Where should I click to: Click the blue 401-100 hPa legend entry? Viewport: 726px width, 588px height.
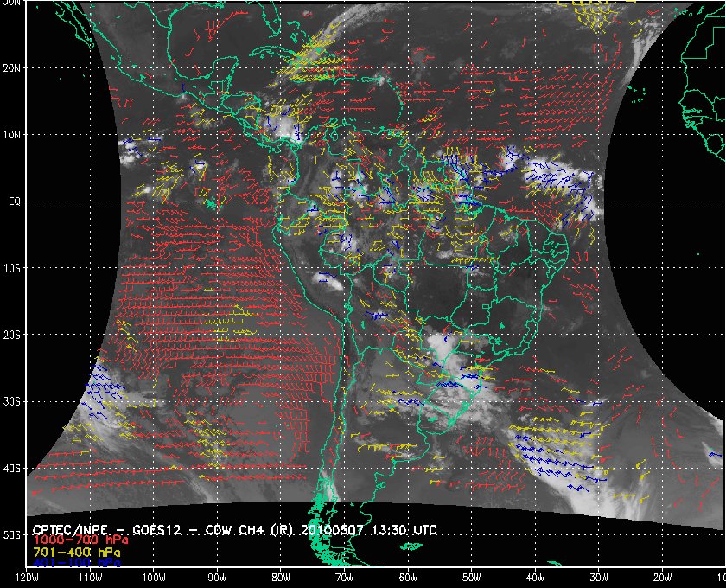pos(76,563)
